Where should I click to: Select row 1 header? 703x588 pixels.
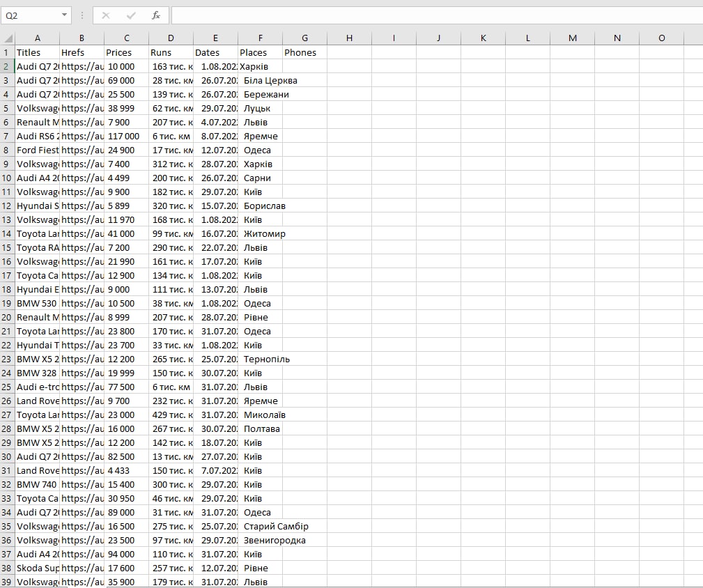7,52
